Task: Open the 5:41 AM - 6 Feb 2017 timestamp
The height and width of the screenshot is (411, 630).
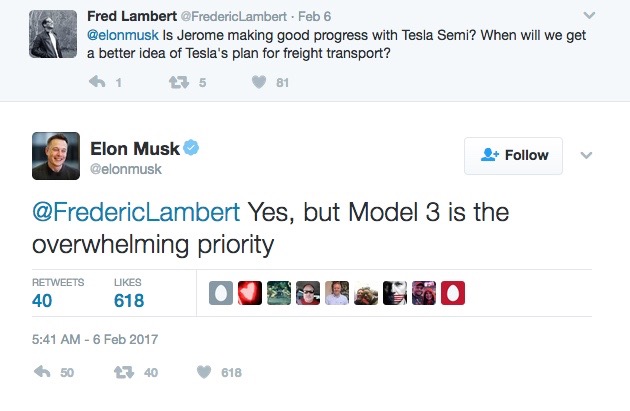Action: point(95,339)
